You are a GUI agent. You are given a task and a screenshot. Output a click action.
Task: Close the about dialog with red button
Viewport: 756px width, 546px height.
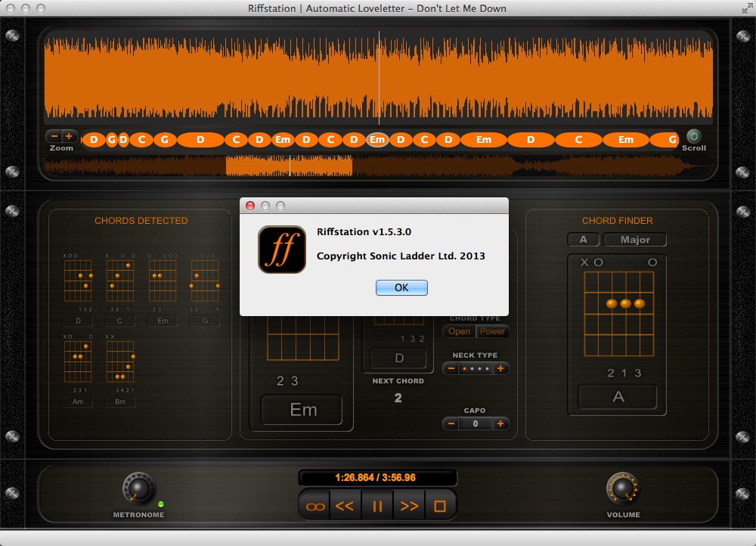tap(250, 206)
